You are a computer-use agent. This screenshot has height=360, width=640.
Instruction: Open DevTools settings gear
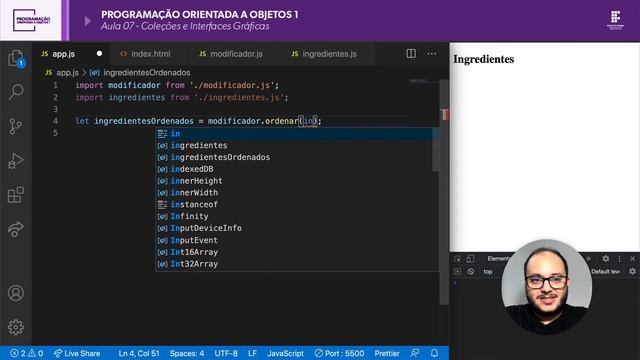[x=606, y=259]
